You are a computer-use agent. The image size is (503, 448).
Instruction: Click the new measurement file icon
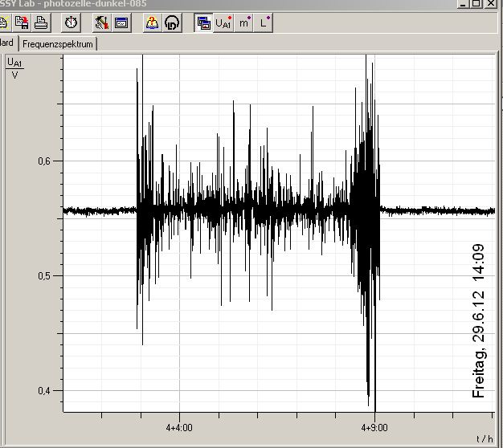(4, 22)
